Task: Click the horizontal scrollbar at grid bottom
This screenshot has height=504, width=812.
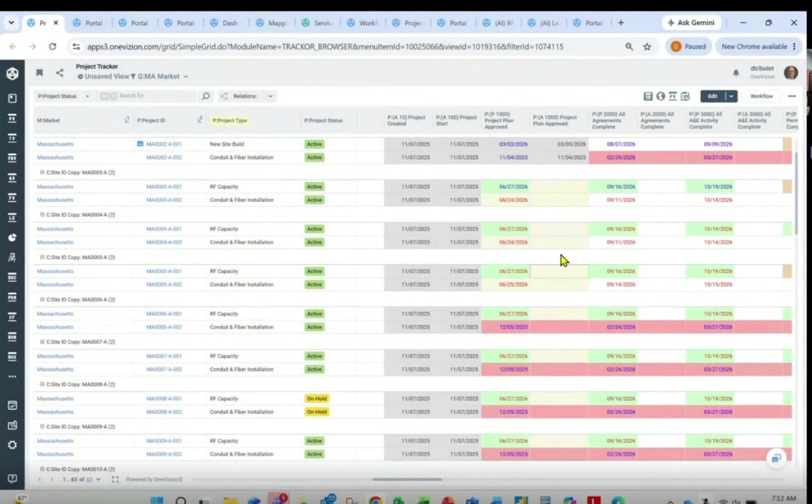Action: tap(407, 479)
